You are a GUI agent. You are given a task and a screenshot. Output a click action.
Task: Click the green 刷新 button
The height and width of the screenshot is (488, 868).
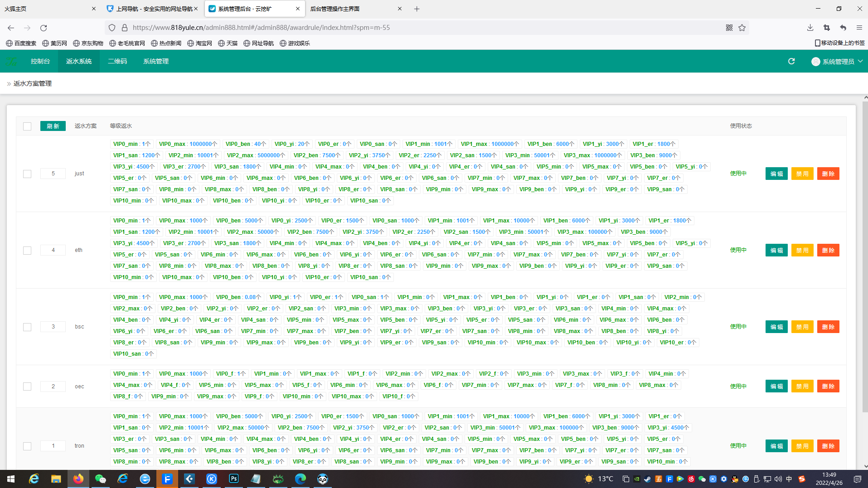coord(53,126)
